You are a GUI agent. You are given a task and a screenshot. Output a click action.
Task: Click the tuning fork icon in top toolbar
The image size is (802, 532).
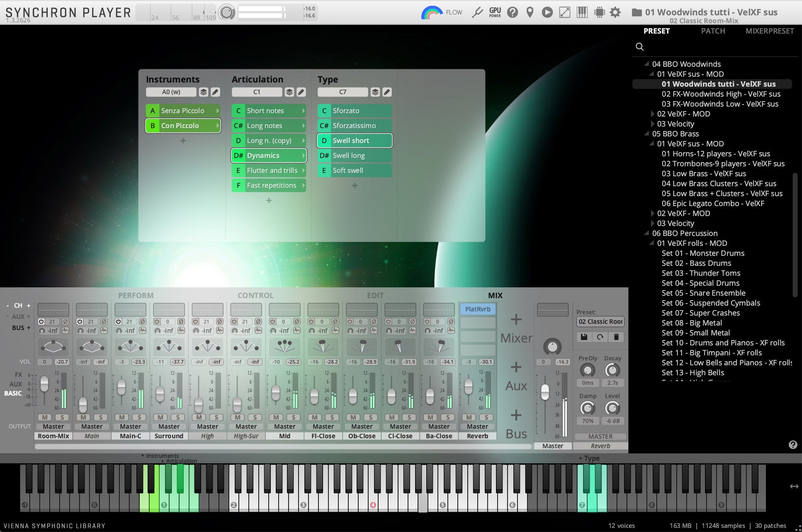click(477, 12)
